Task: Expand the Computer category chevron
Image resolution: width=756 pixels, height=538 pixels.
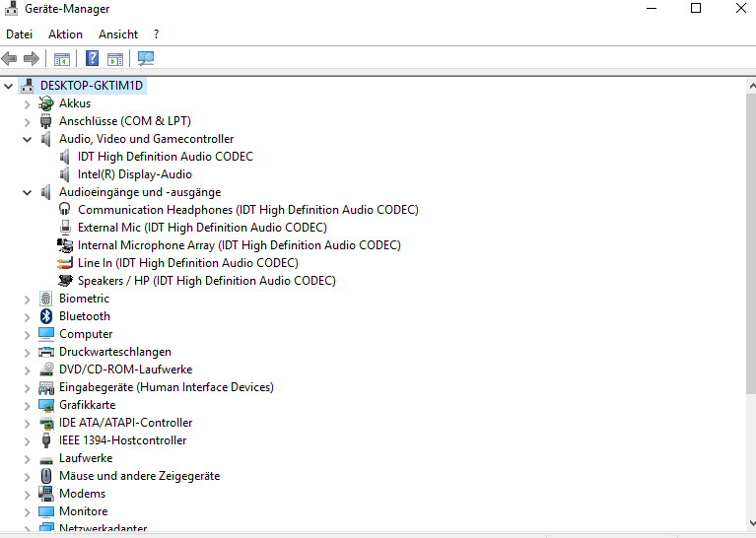Action: [x=28, y=335]
